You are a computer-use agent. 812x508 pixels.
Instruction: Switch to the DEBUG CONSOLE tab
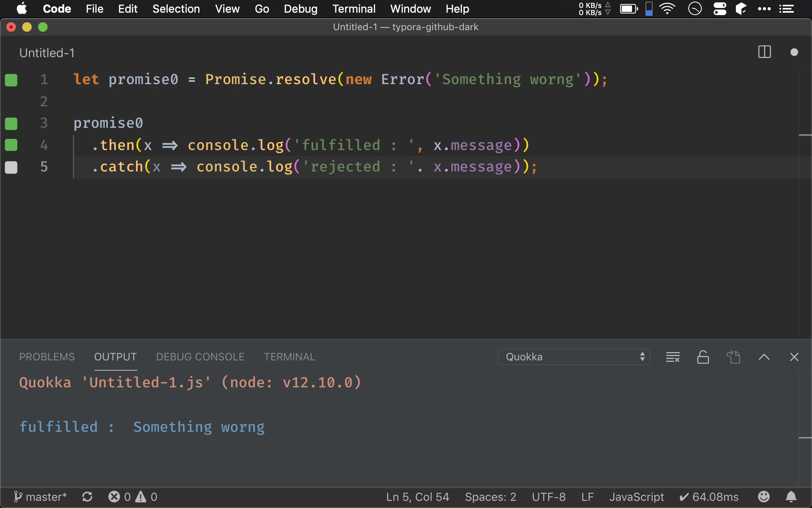(x=200, y=357)
